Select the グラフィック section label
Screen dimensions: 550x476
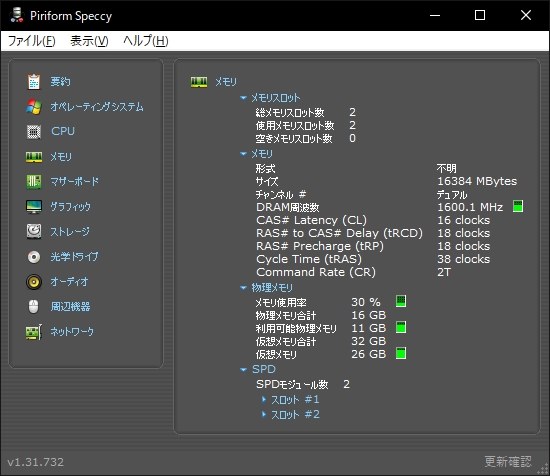pyautogui.click(x=71, y=207)
